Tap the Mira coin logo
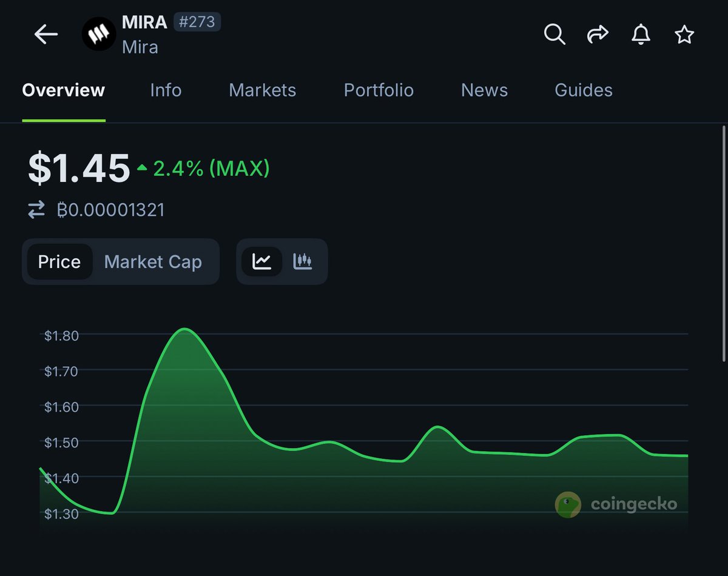Screen dimensions: 728x576 99,35
